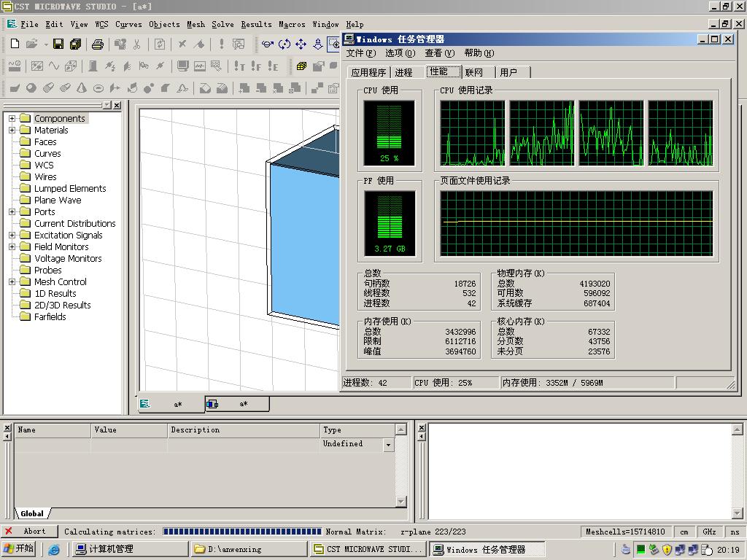Click the Name column header in parameter list
Screen dimensions: 747x560
pyautogui.click(x=53, y=430)
